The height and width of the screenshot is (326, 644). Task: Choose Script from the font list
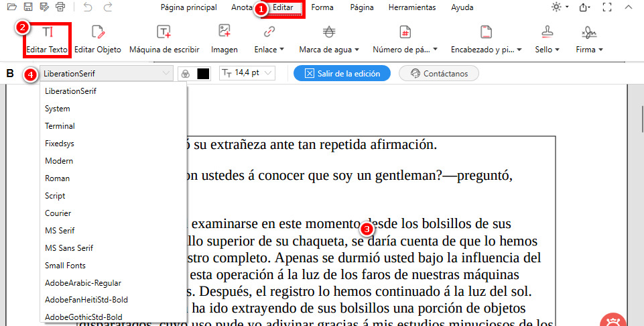click(x=113, y=196)
